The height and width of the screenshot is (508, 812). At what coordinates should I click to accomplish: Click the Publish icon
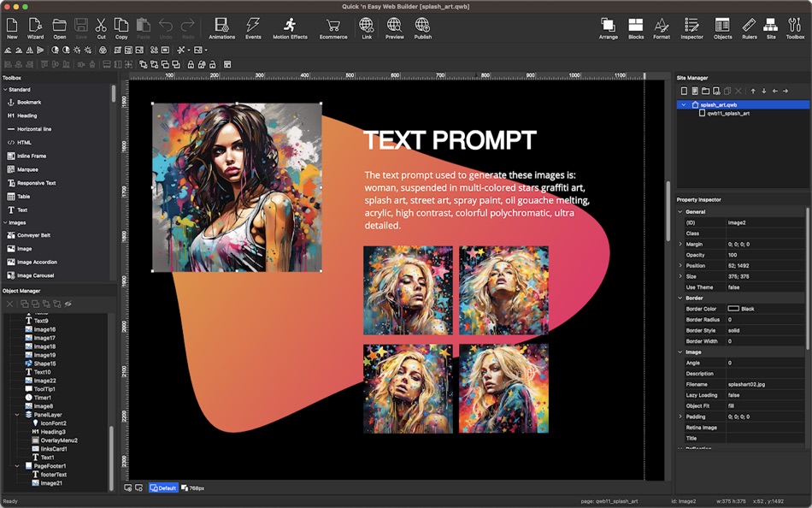point(422,28)
